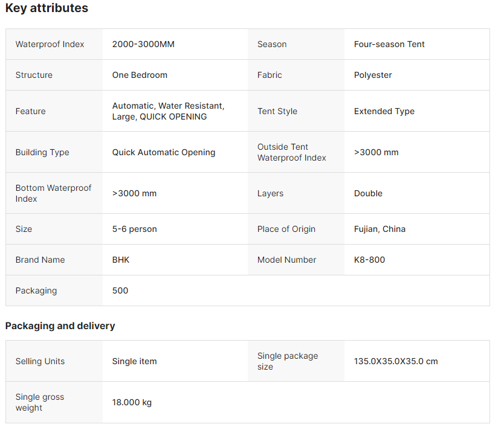Click the Feature row's Automatic, Water Resistant text
This screenshot has height=427, width=504.
(x=168, y=106)
